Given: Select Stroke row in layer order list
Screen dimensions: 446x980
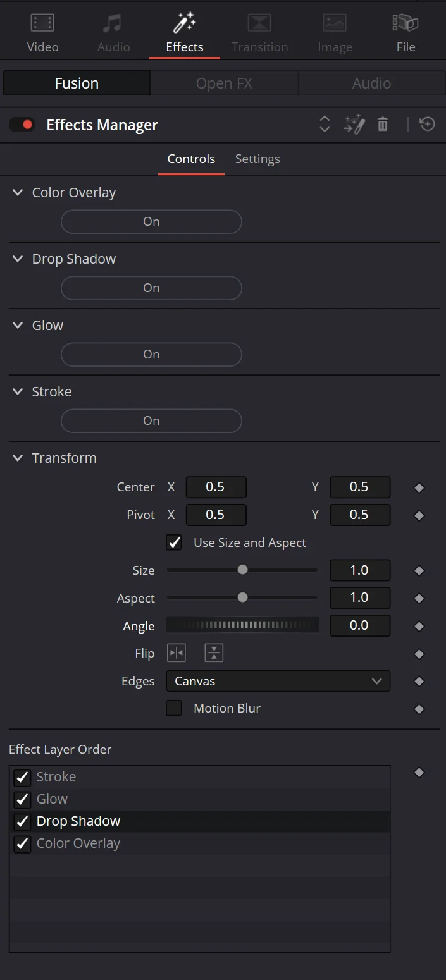Looking at the screenshot, I should 200,777.
